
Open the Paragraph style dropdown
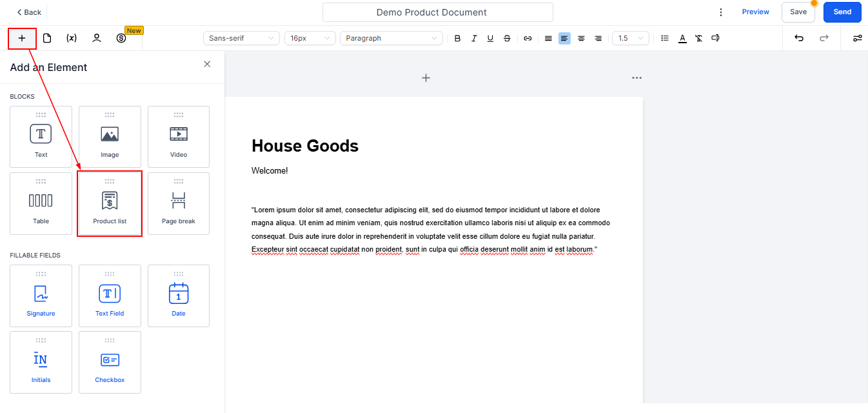[391, 38]
